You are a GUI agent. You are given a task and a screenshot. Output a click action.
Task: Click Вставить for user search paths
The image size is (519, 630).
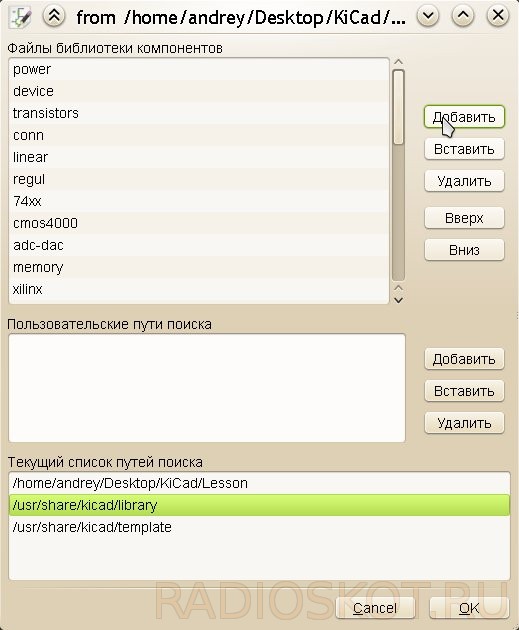click(464, 391)
